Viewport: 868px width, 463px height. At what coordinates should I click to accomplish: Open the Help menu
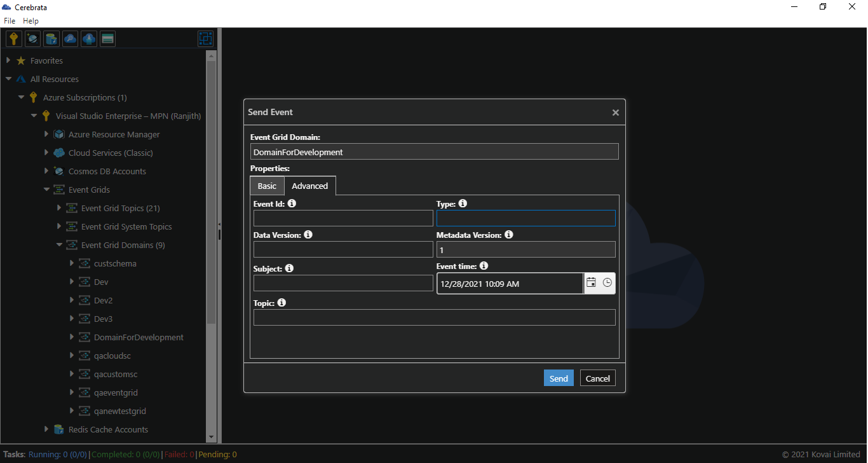point(31,21)
